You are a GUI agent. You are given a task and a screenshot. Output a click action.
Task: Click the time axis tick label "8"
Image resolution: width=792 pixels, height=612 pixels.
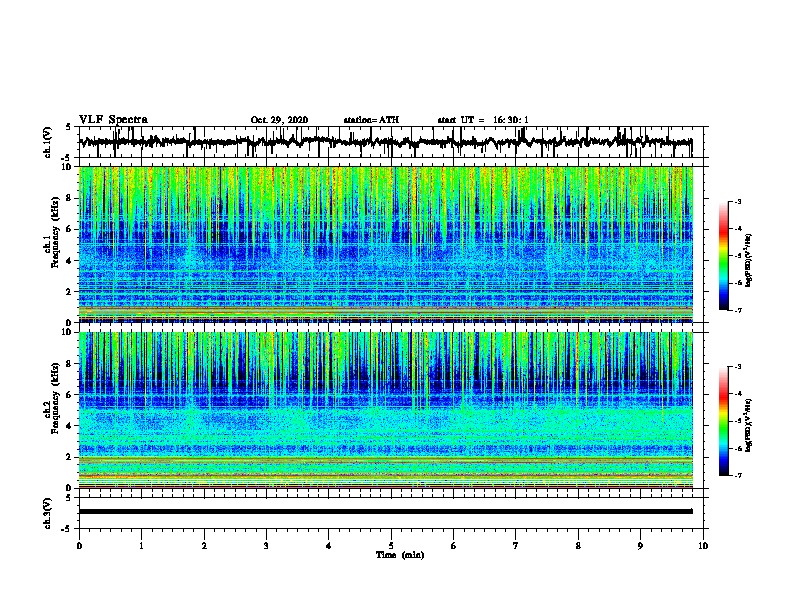coord(578,546)
